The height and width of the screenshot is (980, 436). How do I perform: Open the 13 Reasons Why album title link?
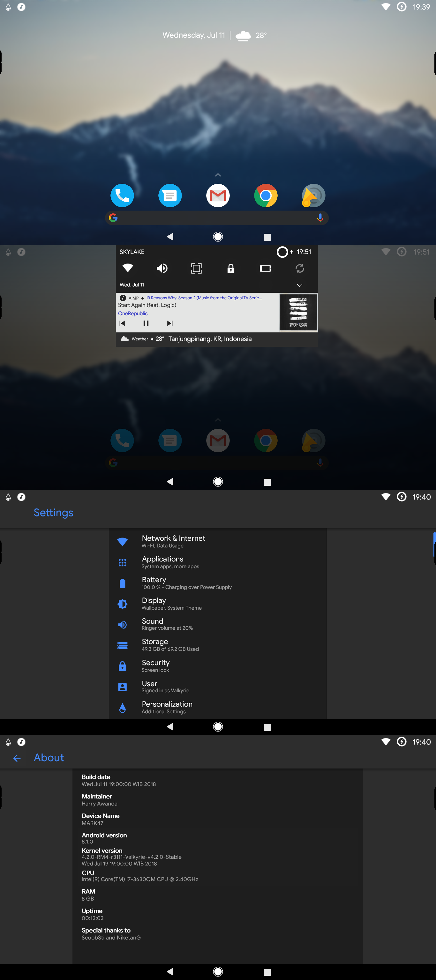[204, 298]
